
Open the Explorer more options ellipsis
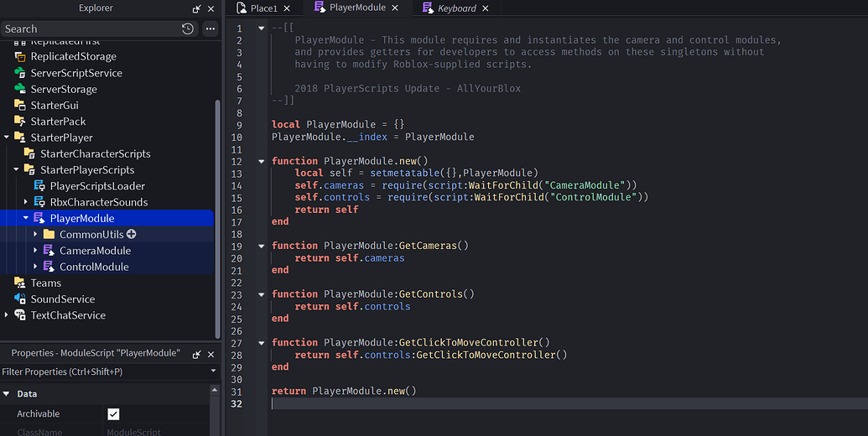tap(211, 29)
